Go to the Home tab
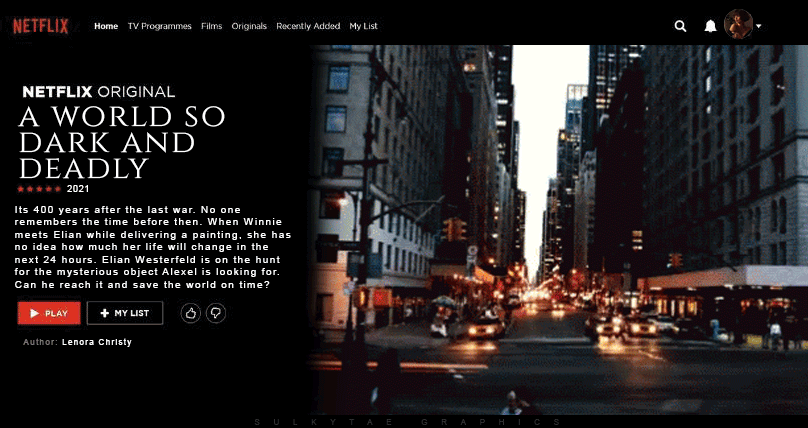 tap(106, 26)
